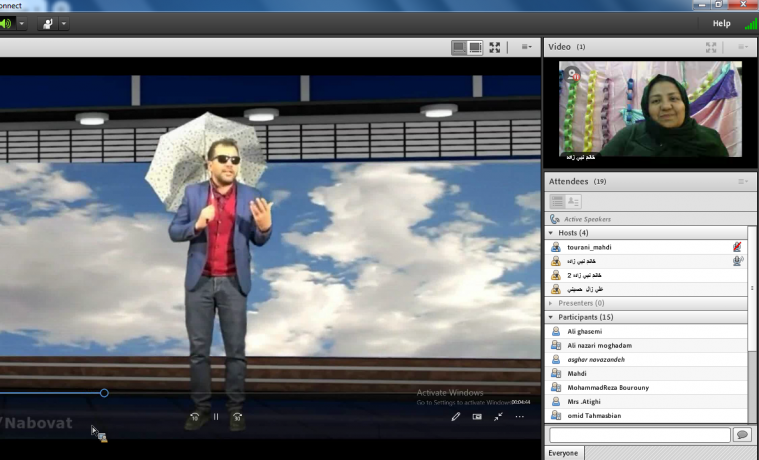
Task: Open the speaker audio options dropdown arrow
Action: tap(22, 23)
